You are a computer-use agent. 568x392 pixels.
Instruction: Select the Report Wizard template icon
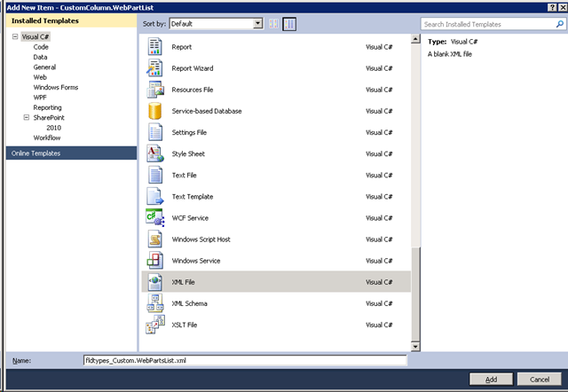point(155,68)
